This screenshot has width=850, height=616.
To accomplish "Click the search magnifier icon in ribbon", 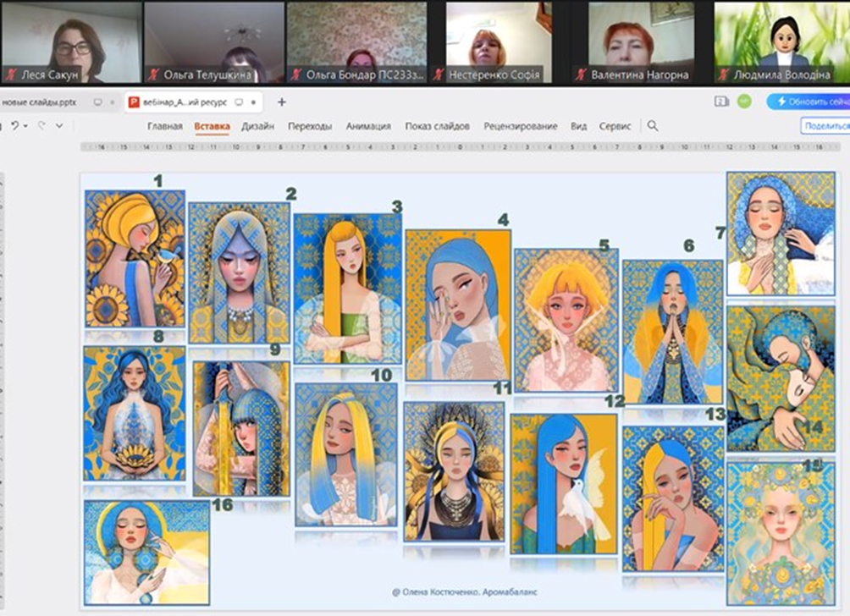I will (x=653, y=126).
